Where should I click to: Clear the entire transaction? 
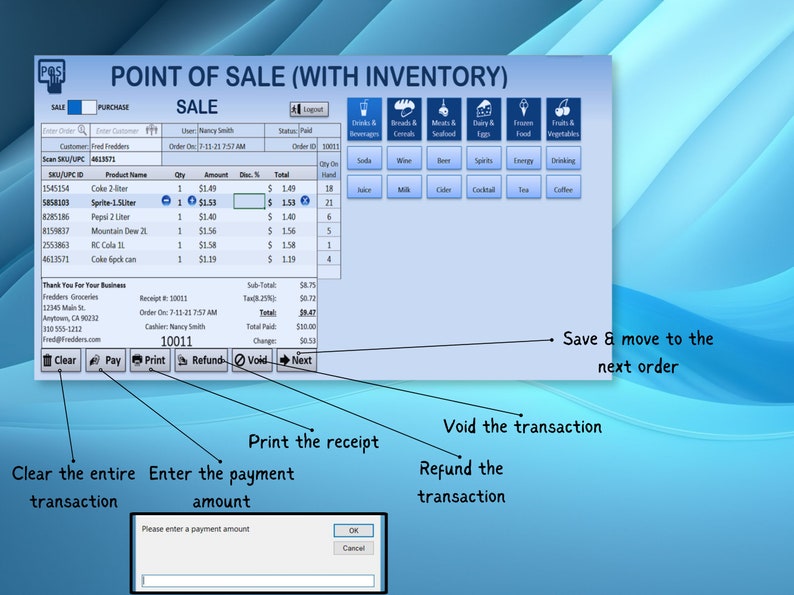(60, 360)
